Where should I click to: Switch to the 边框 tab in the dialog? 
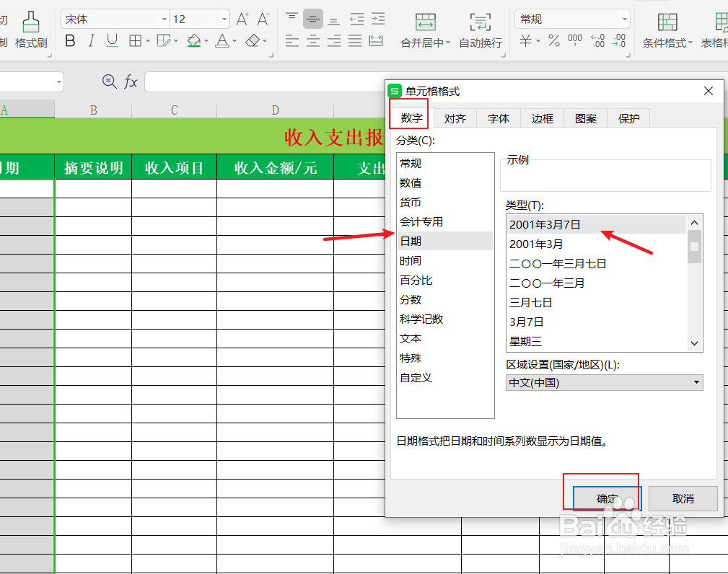542,118
